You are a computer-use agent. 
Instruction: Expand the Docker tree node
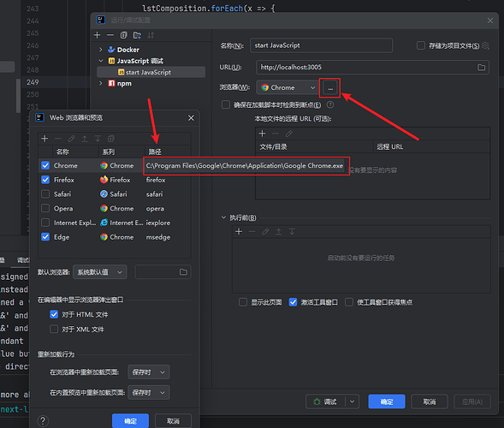(x=101, y=50)
